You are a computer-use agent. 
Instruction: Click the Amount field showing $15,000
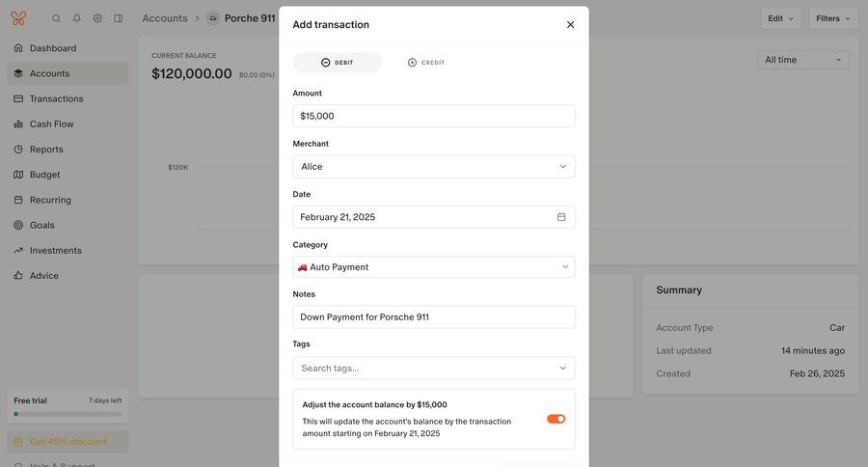click(433, 116)
